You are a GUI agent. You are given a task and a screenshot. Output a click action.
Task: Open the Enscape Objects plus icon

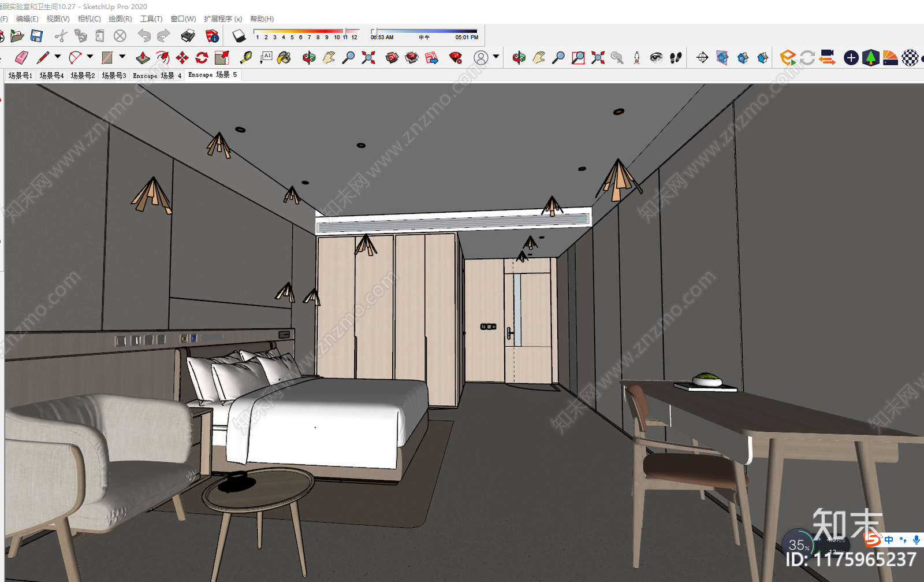(x=851, y=57)
